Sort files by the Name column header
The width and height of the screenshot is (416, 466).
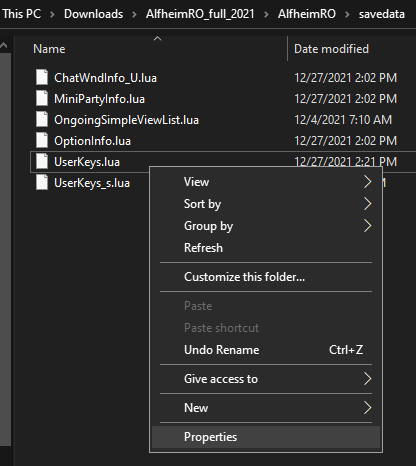coord(49,49)
